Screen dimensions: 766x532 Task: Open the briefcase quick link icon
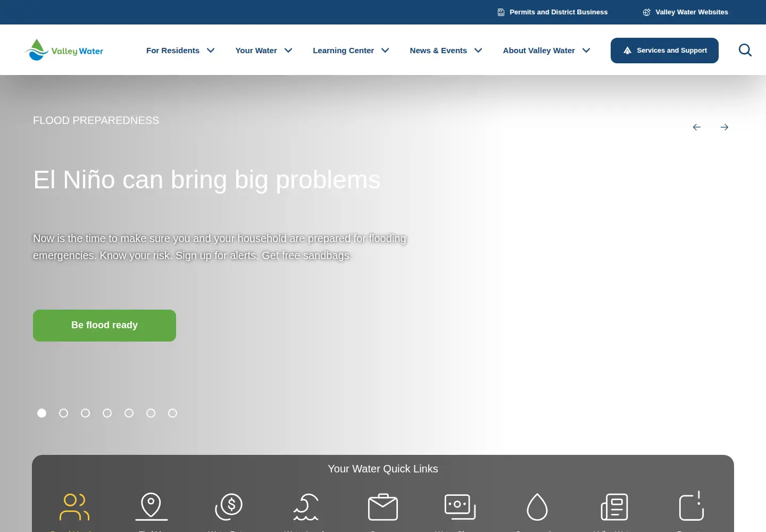click(x=383, y=507)
